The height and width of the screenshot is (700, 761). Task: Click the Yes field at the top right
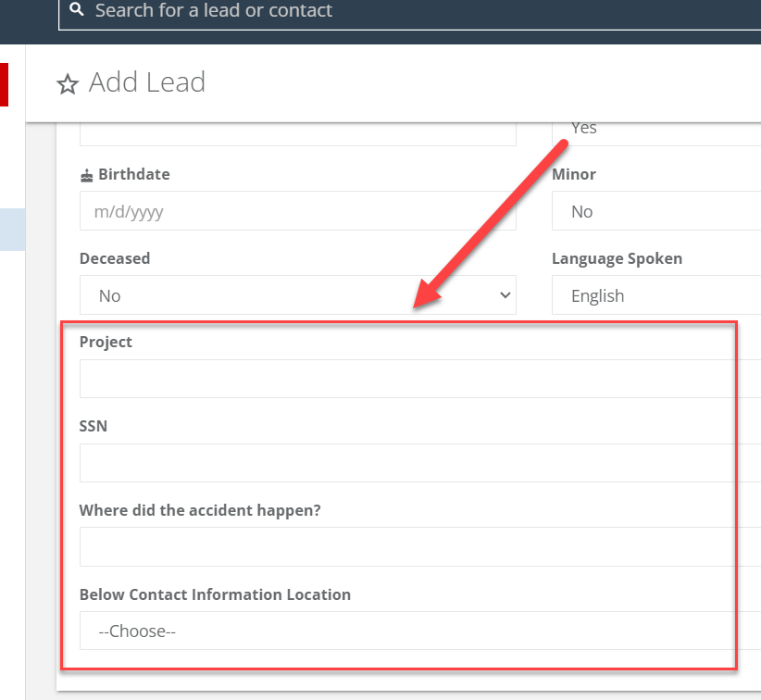pyautogui.click(x=657, y=128)
